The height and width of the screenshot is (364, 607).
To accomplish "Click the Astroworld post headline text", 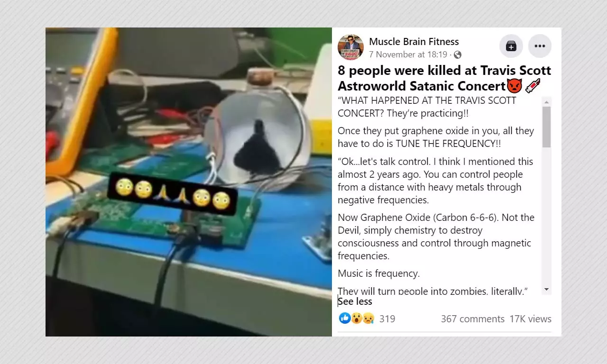I will 444,78.
